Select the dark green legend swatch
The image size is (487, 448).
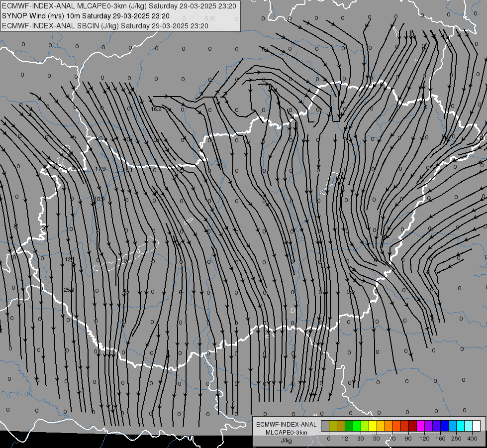[349, 426]
